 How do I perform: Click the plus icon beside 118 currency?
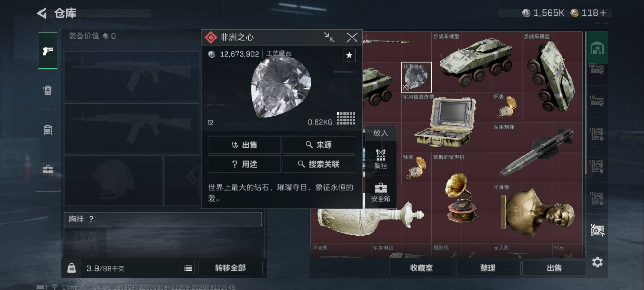603,13
